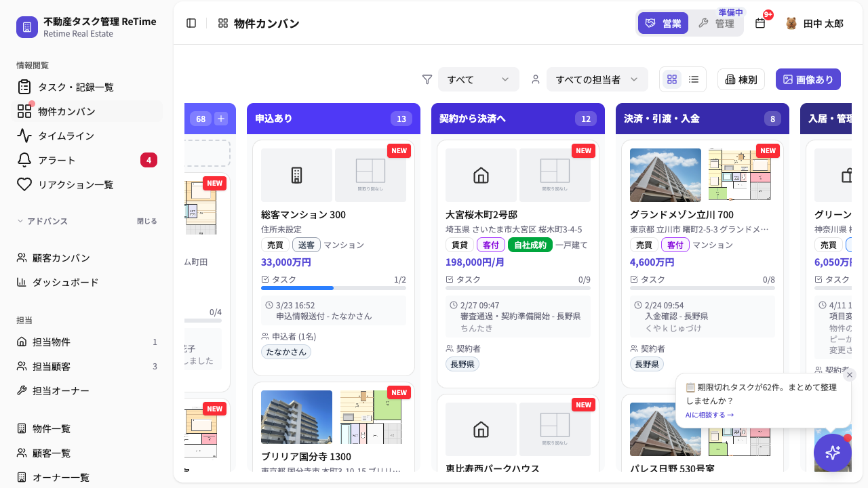Click the plus button in the partially visible column
Viewport: 868px width, 488px height.
[x=221, y=119]
